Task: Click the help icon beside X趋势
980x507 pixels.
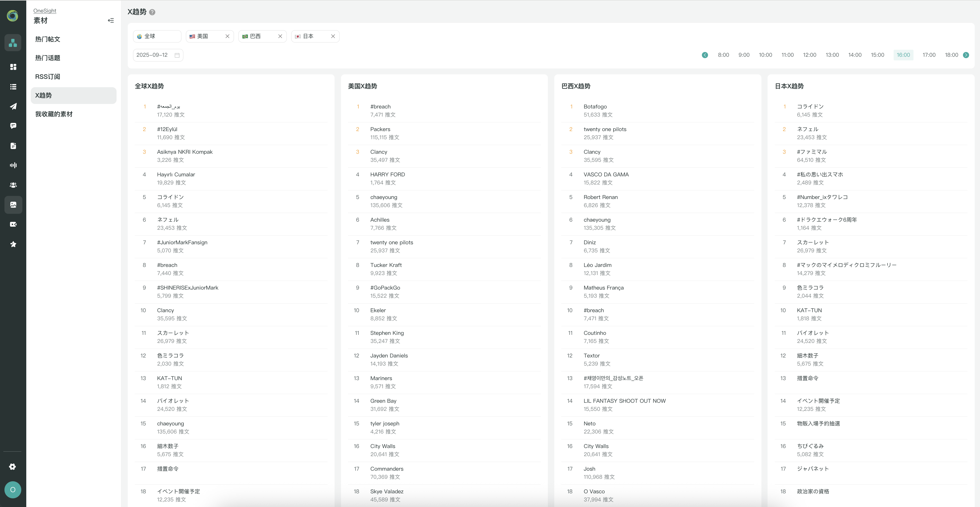Action: (152, 12)
